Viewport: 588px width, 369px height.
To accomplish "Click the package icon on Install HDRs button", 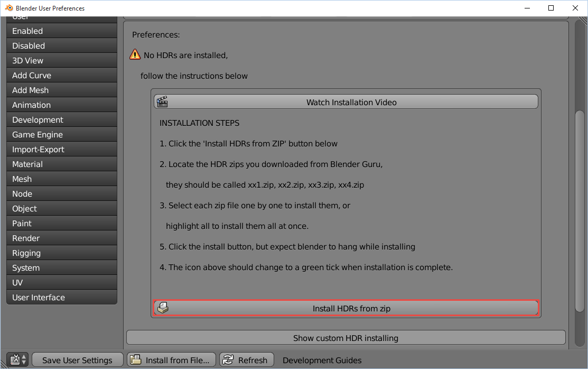I will [x=162, y=307].
